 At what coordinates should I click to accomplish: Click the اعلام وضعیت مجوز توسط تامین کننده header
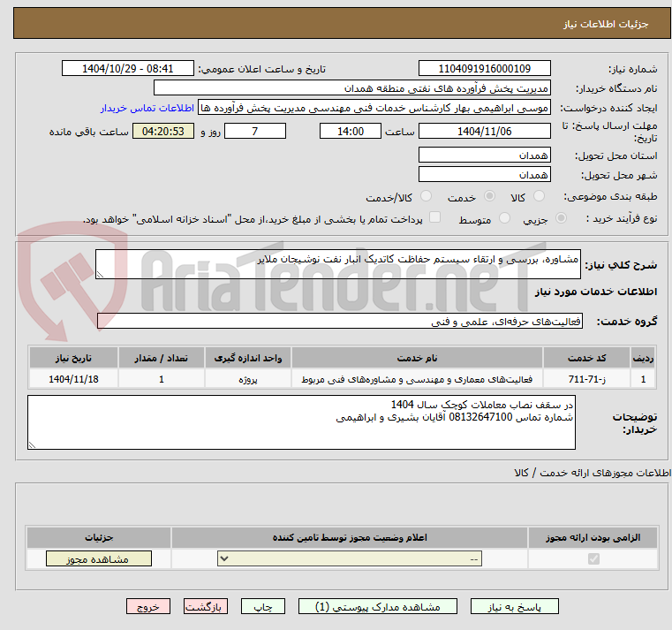click(x=350, y=537)
